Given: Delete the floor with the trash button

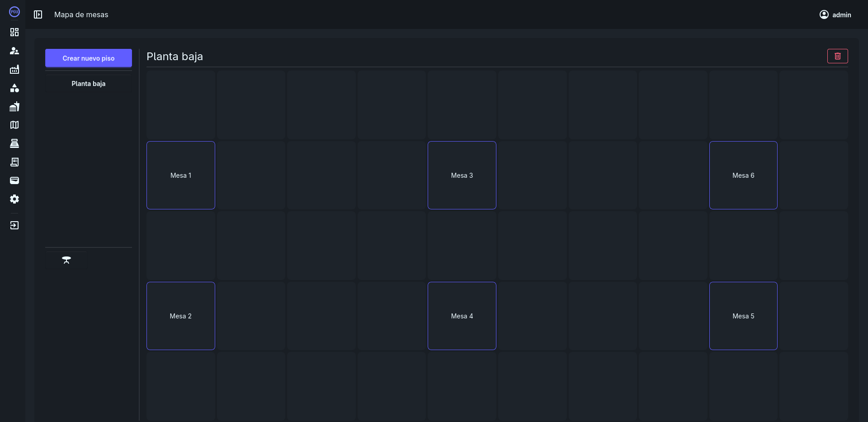Looking at the screenshot, I should [837, 56].
